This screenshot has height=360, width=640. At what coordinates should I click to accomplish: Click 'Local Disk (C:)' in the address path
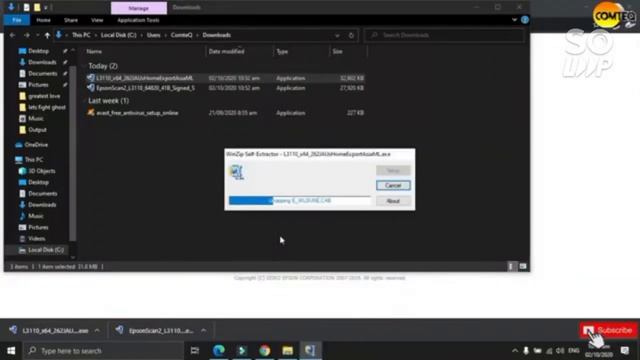click(118, 35)
